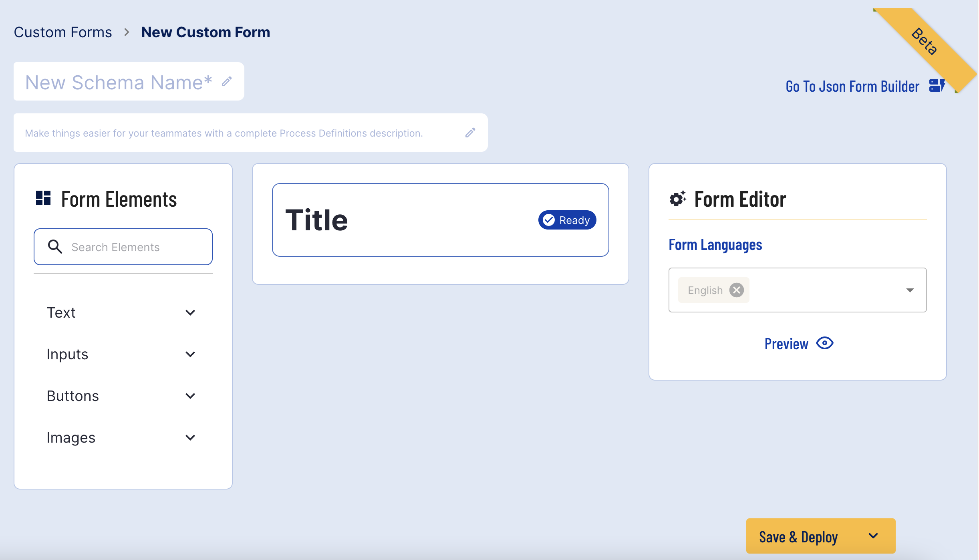Open the Save & Deploy dropdown arrow
This screenshot has height=560, width=979.
click(x=873, y=536)
